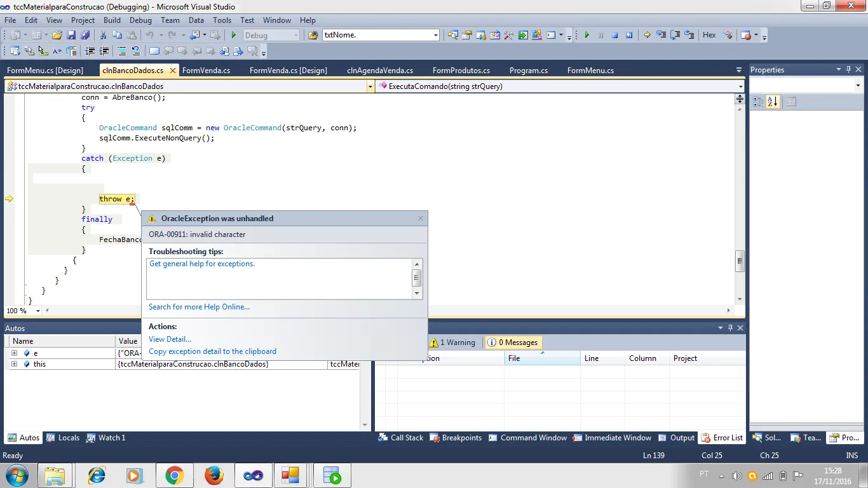
Task: Click the Step Over icon
Action: [675, 35]
